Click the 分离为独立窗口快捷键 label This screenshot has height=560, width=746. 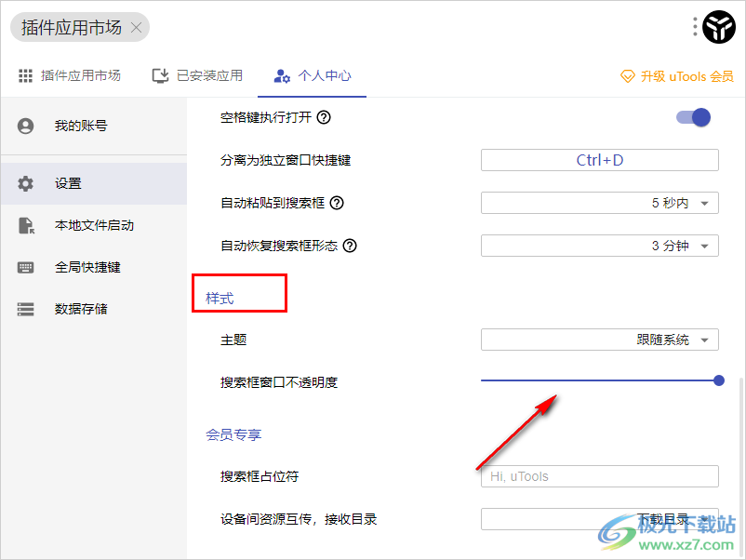pyautogui.click(x=286, y=160)
